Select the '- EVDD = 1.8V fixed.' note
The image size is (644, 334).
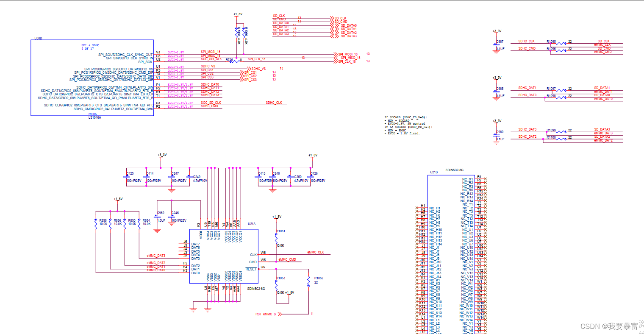(x=402, y=134)
